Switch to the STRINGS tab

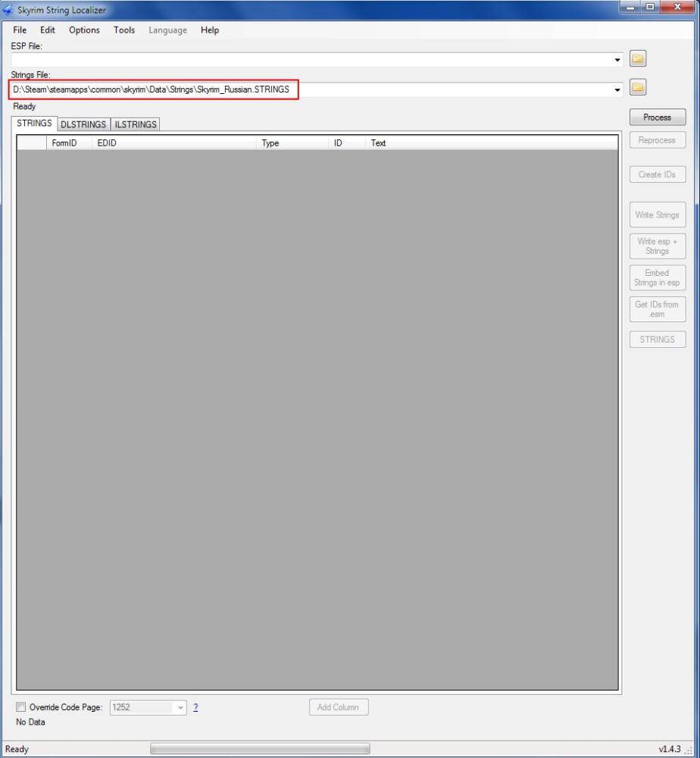tap(34, 124)
